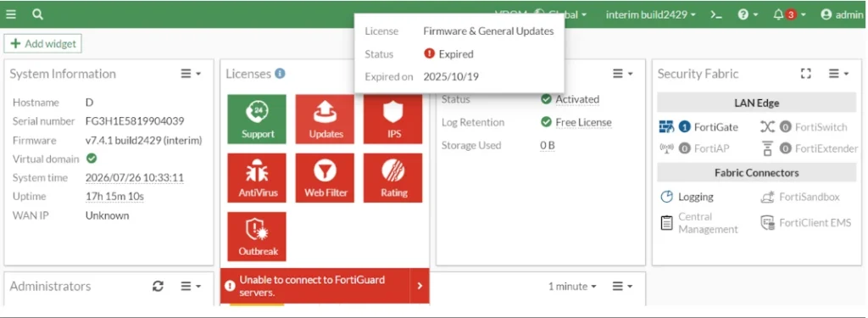Open the Administrators widget menu

pos(191,287)
